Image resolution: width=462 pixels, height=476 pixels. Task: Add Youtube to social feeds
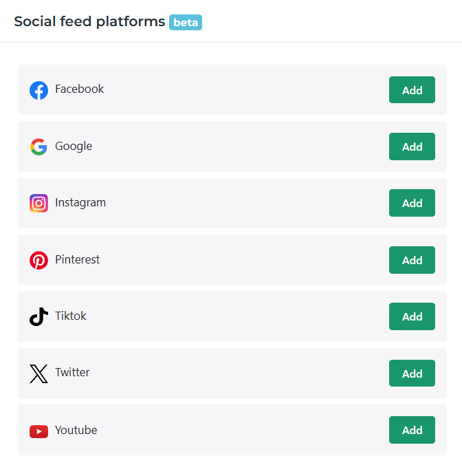(412, 430)
